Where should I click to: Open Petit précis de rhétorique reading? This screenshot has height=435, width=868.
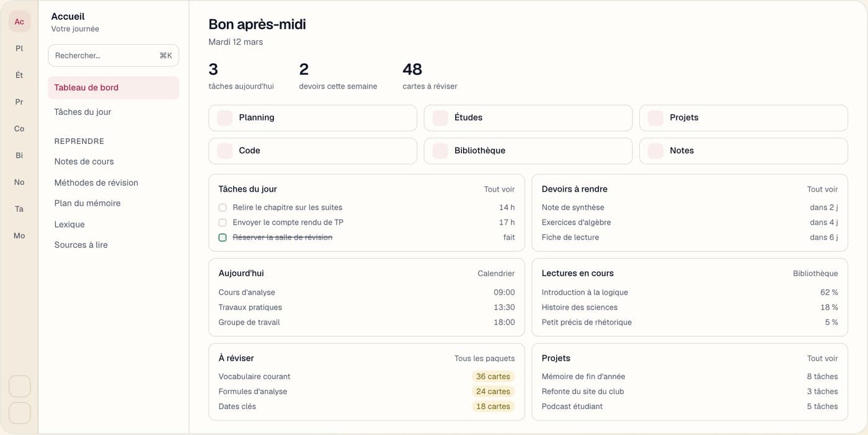point(689,323)
